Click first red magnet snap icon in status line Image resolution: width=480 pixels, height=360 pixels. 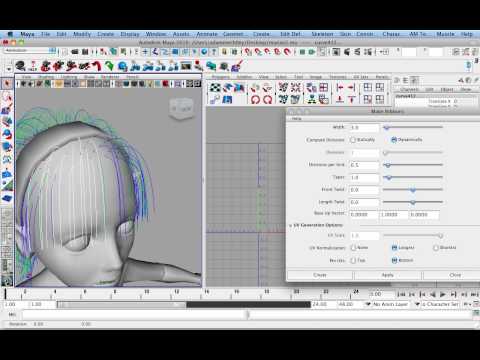coord(247,52)
